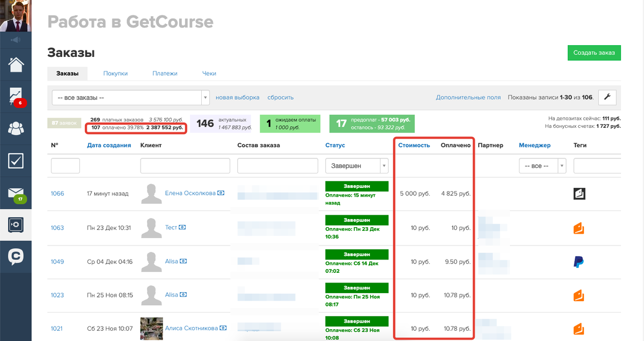Viewport: 644px width, 341px height.
Task: Click the Завершен status badge in order 1049
Action: (356, 254)
